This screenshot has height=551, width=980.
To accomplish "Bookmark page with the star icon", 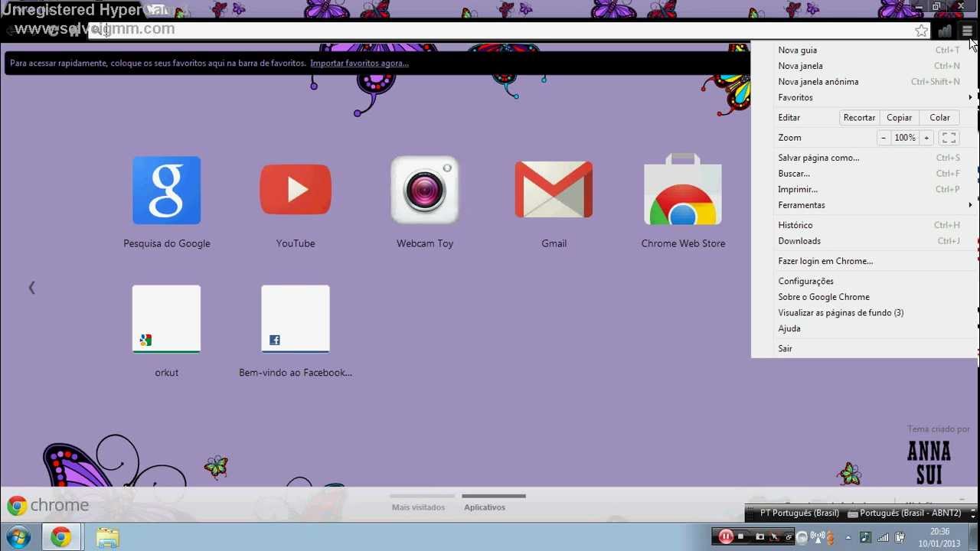I will (x=922, y=31).
